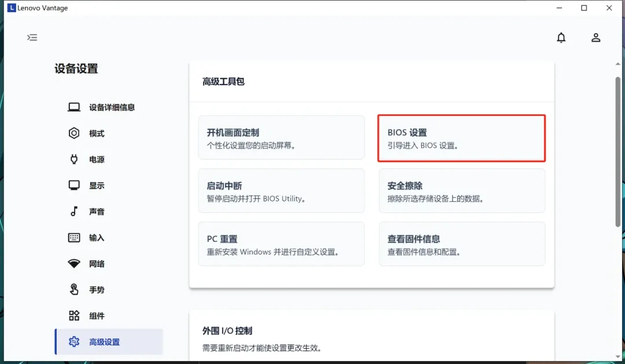This screenshot has height=364, width=625.
Task: Toggle the sidebar menu collapse icon
Action: [x=32, y=38]
